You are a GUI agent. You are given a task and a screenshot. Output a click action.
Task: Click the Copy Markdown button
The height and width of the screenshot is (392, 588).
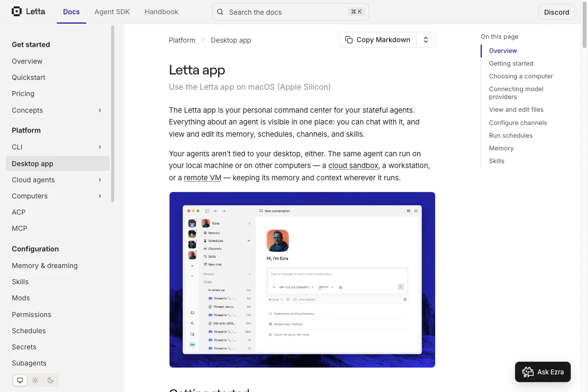coord(378,40)
